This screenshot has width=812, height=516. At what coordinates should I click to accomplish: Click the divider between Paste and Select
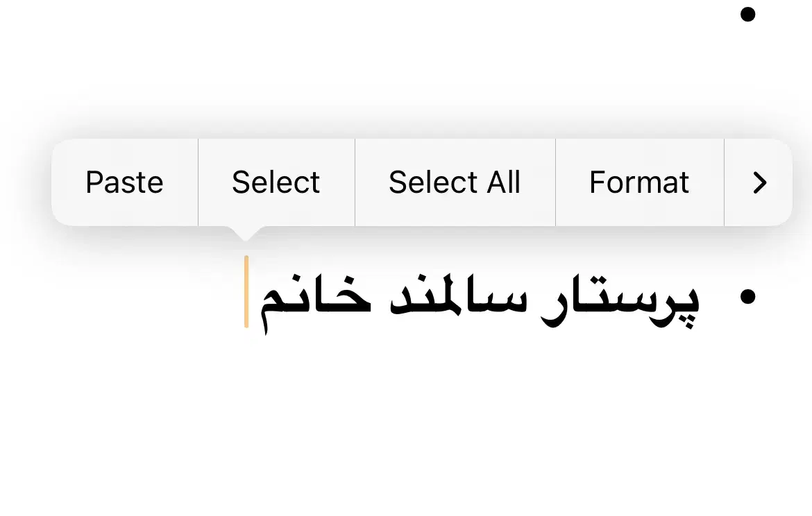(x=198, y=182)
